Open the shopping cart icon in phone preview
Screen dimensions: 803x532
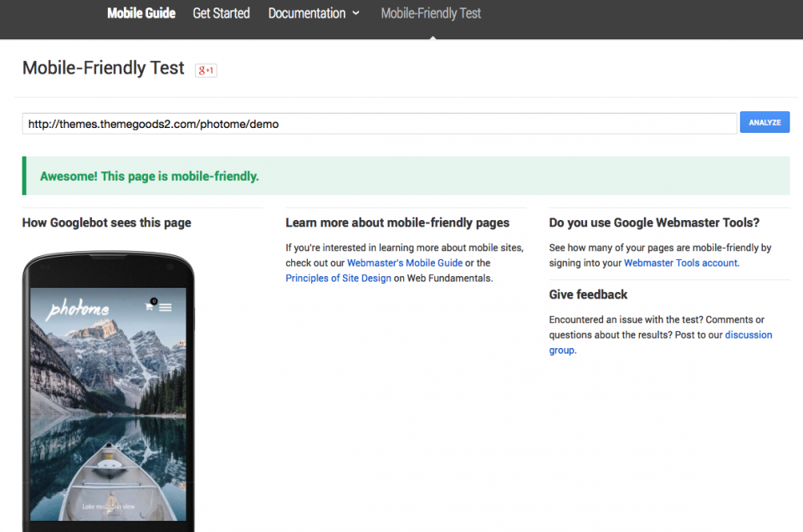pyautogui.click(x=149, y=307)
